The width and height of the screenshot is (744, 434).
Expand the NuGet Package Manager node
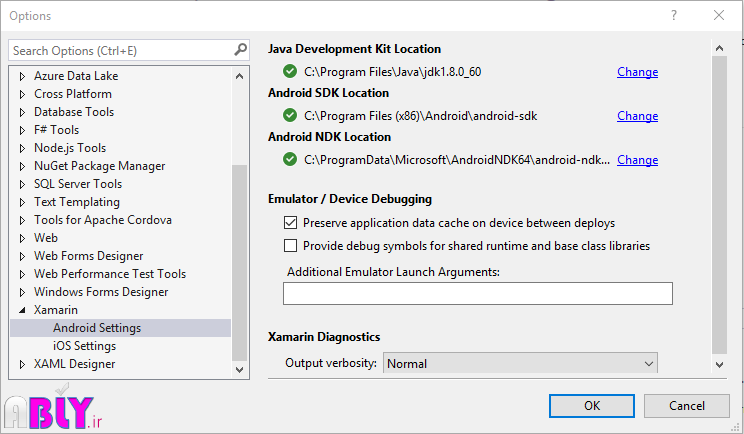coord(22,166)
